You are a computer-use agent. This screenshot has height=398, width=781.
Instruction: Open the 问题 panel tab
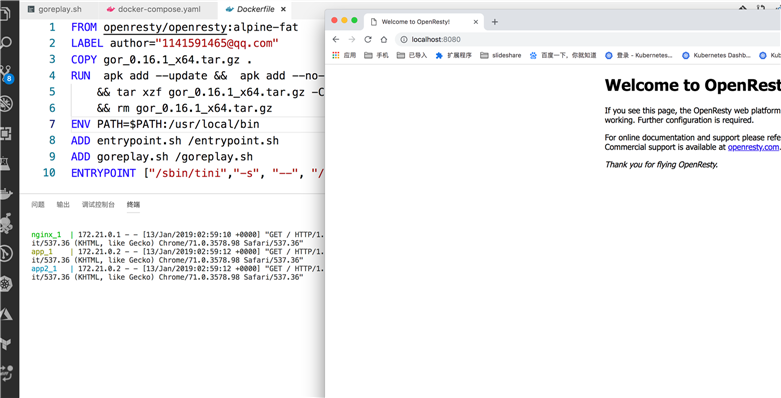(x=38, y=204)
